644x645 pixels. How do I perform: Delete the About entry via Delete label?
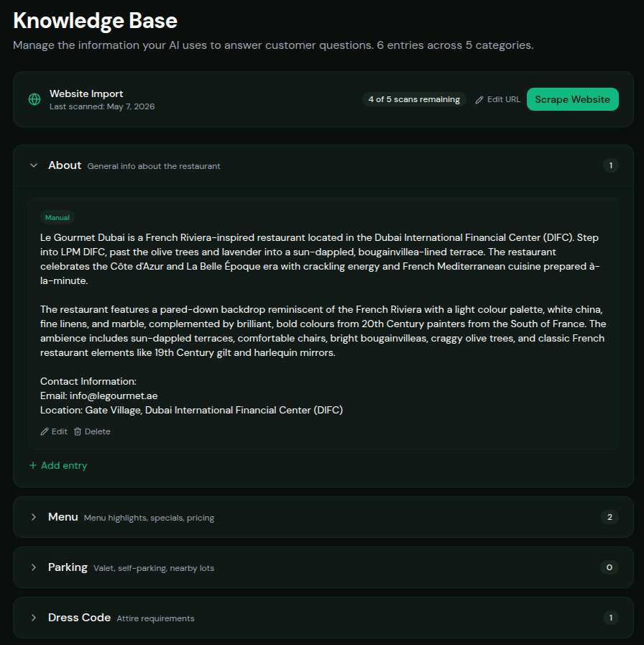point(98,431)
